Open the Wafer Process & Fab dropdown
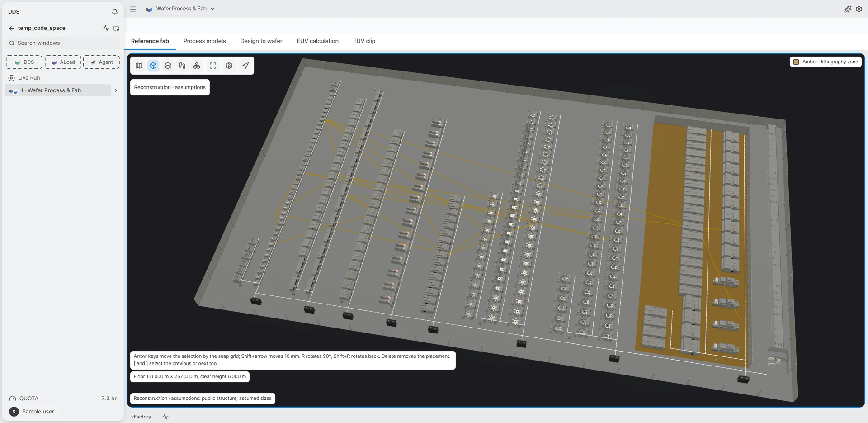Viewport: 868px width, 423px height. [181, 9]
